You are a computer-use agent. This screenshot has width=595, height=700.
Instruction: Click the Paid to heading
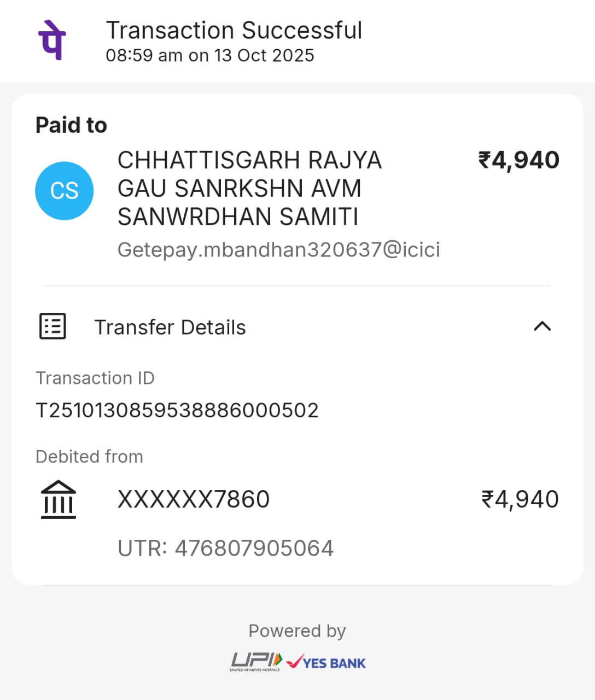point(71,125)
